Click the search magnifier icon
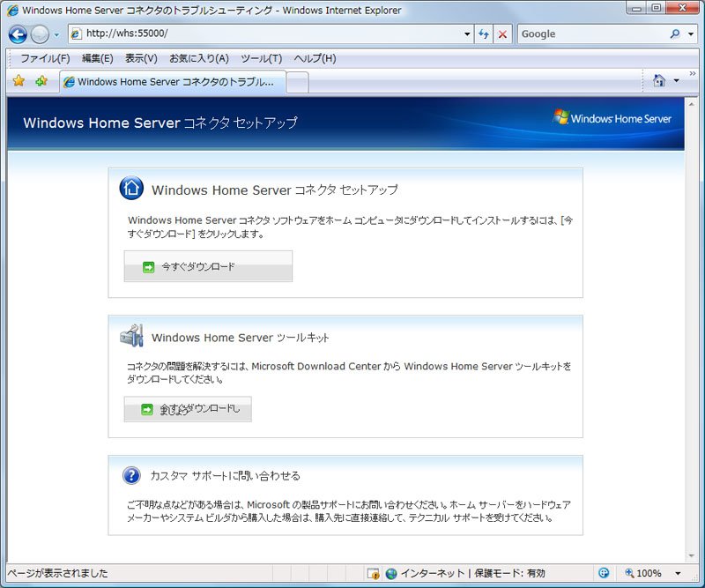705x588 pixels. point(675,33)
